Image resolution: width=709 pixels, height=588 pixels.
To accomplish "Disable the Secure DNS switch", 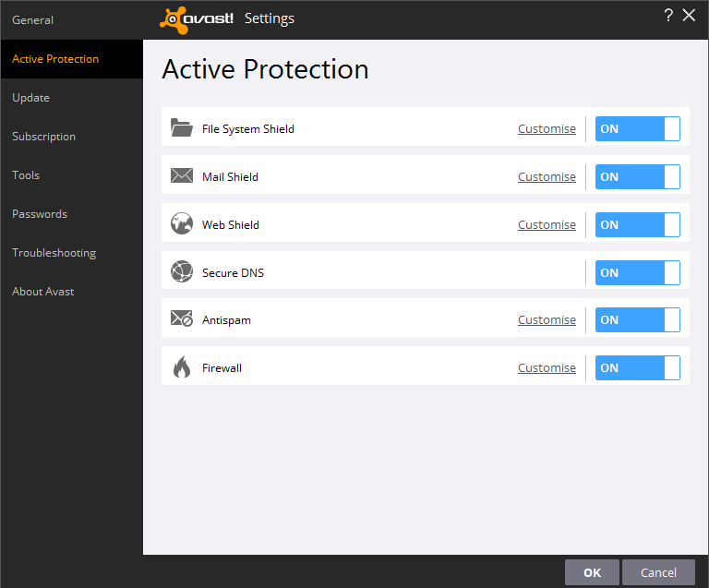I will pos(637,272).
